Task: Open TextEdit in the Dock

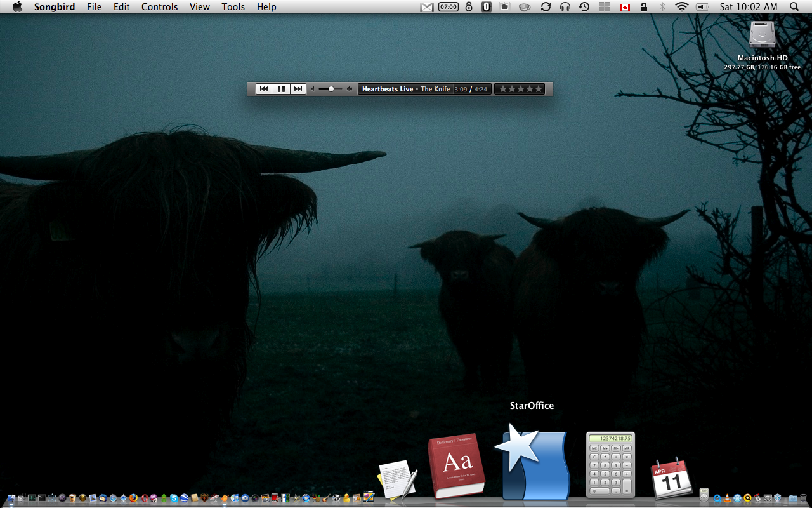Action: click(x=398, y=481)
